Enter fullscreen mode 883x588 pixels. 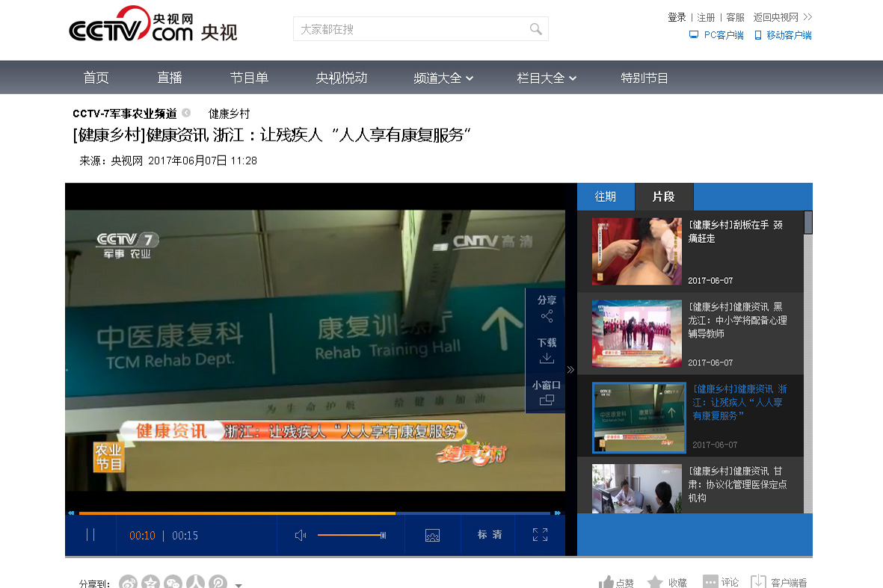540,534
